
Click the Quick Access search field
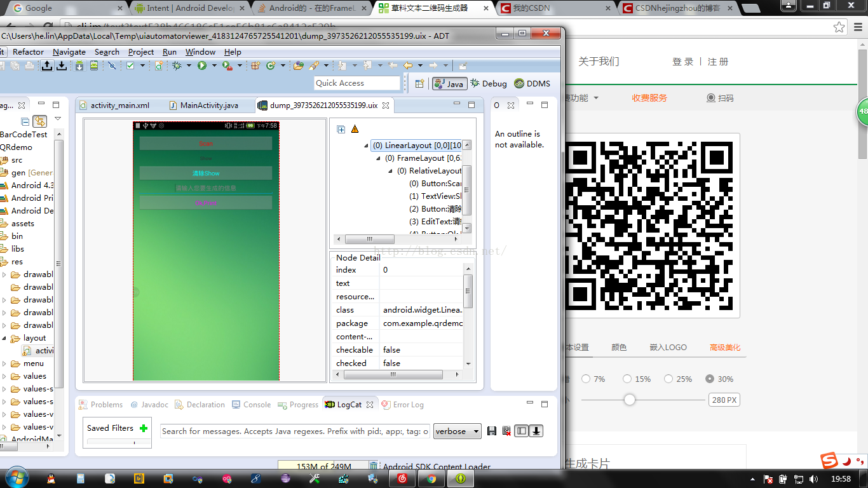click(357, 83)
